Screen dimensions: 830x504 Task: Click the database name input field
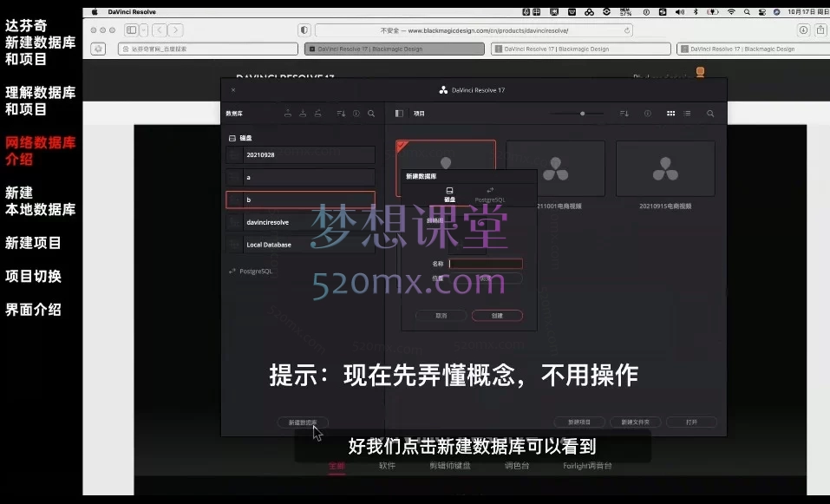(486, 264)
